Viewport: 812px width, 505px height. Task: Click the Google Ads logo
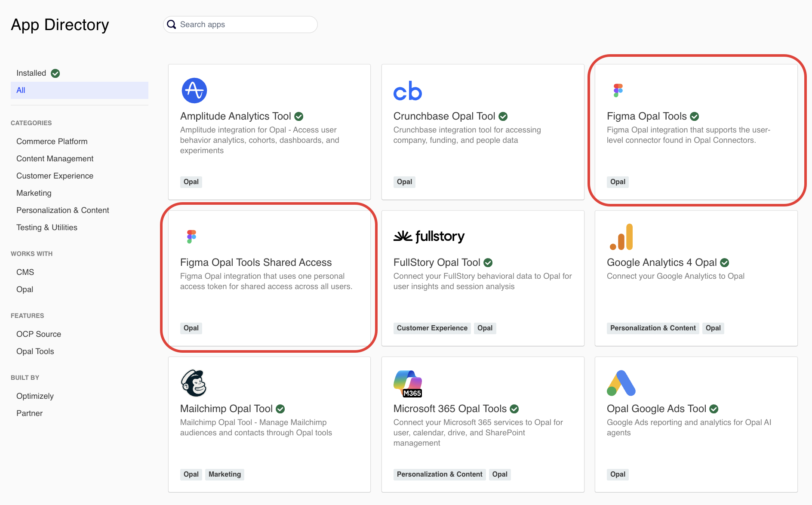621,383
